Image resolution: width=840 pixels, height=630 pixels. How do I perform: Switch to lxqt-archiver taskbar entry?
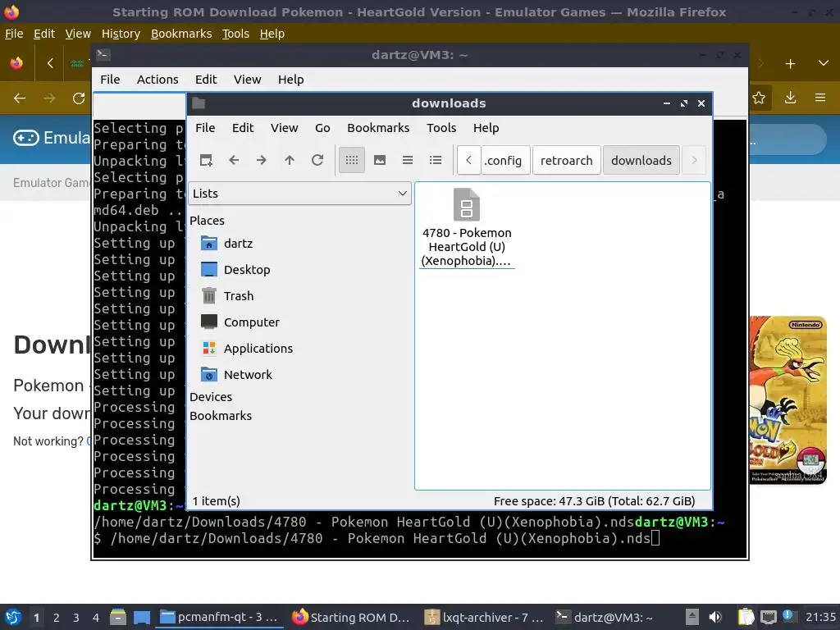pyautogui.click(x=484, y=617)
